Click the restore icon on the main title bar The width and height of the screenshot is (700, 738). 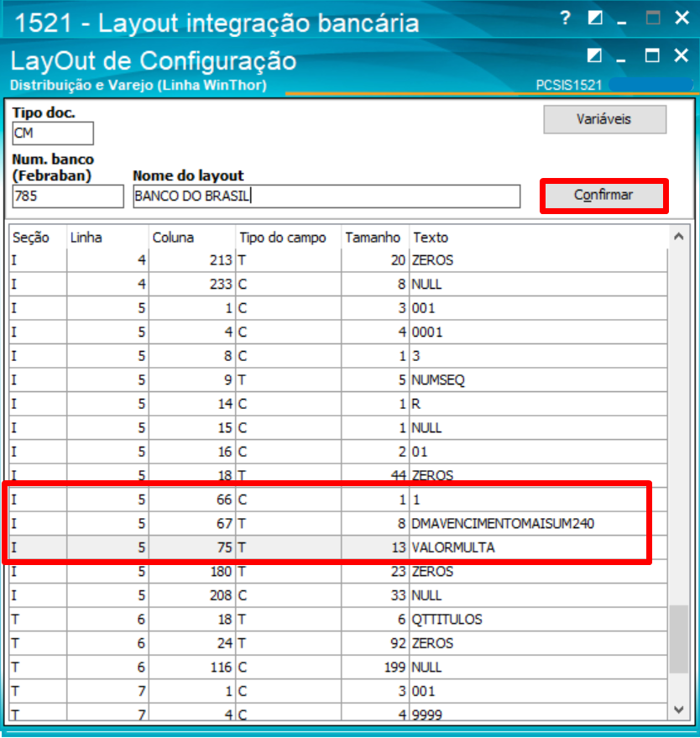tap(594, 17)
